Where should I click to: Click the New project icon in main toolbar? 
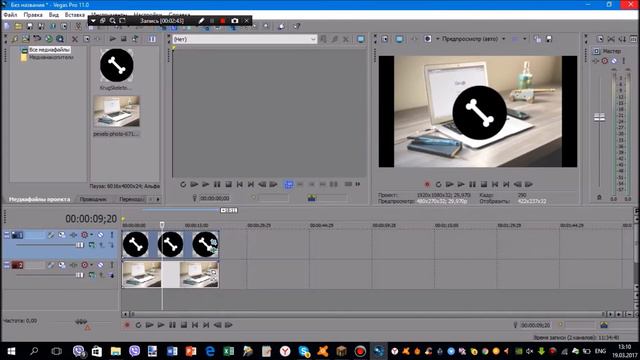[7, 27]
